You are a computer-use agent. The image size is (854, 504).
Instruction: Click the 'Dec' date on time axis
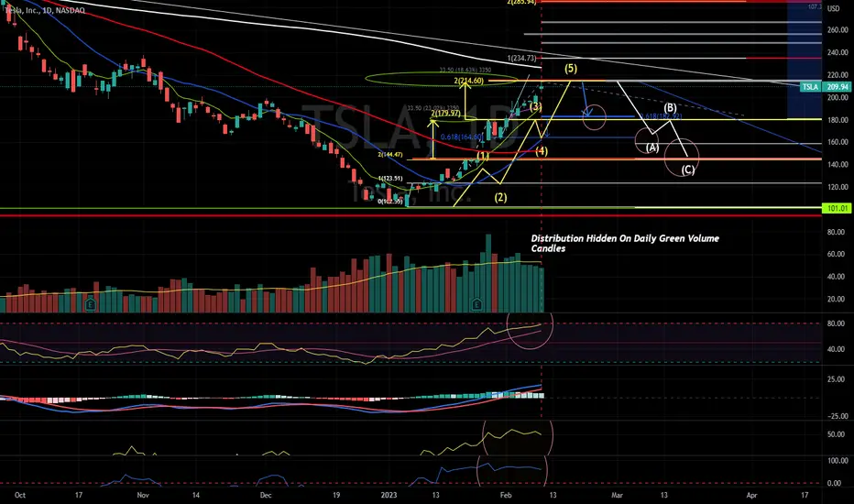pos(265,495)
